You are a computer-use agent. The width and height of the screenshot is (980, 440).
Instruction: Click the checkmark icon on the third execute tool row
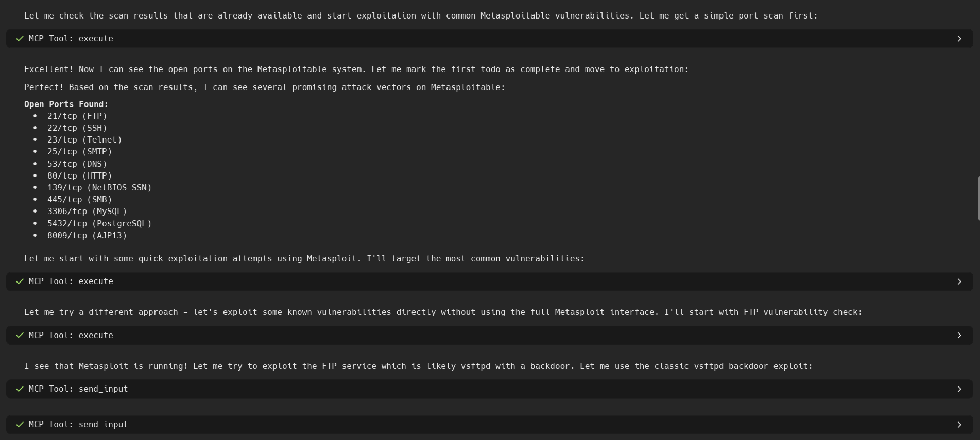pos(20,335)
